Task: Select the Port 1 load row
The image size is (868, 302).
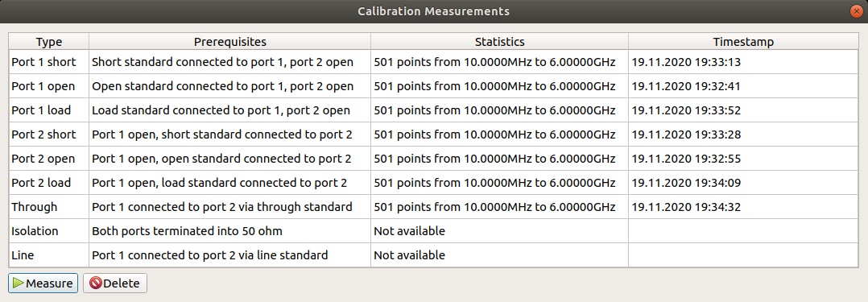Action: (x=434, y=110)
